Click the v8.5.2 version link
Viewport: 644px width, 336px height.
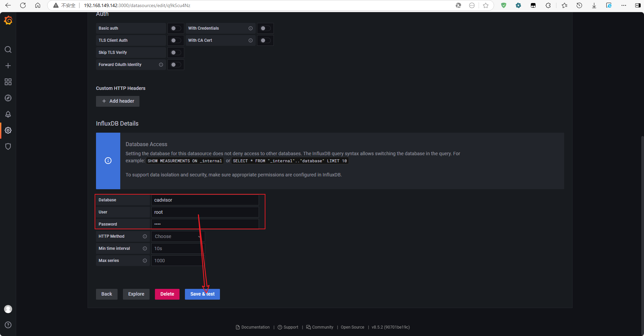click(x=391, y=327)
